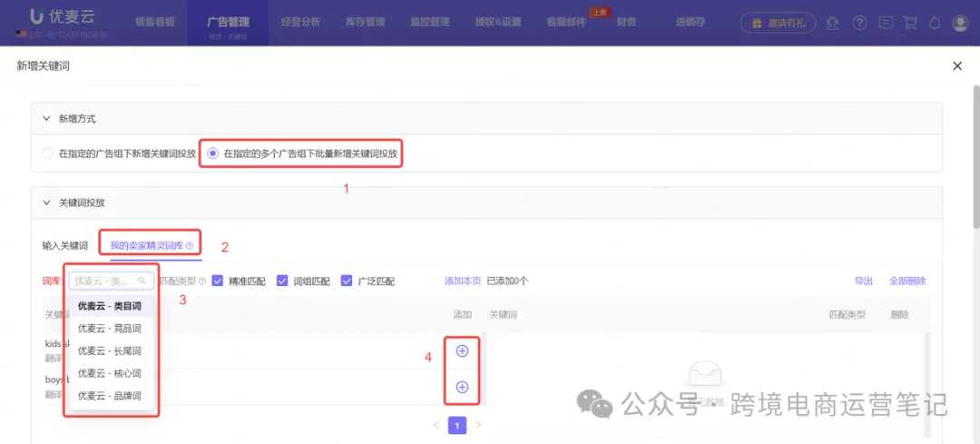Click the 词库 dropdown search field

pyautogui.click(x=112, y=281)
